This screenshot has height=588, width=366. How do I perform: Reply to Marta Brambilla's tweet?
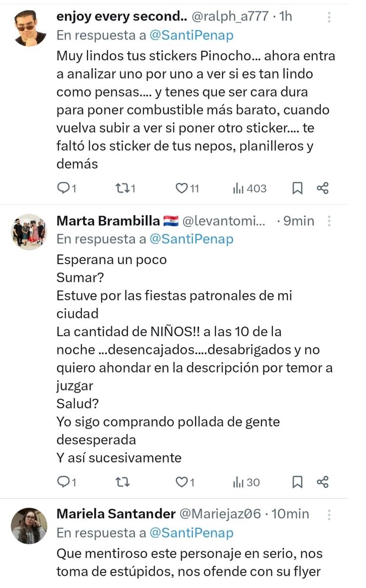tap(63, 482)
